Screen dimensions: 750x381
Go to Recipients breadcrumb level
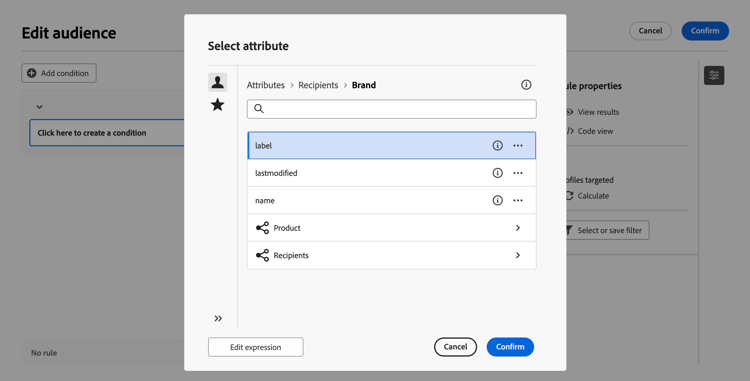(318, 85)
